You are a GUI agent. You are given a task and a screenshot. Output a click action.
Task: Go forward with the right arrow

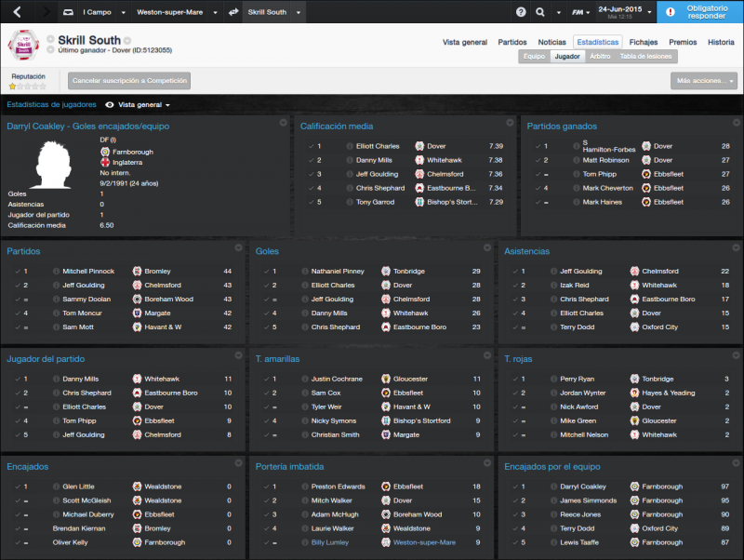point(46,12)
